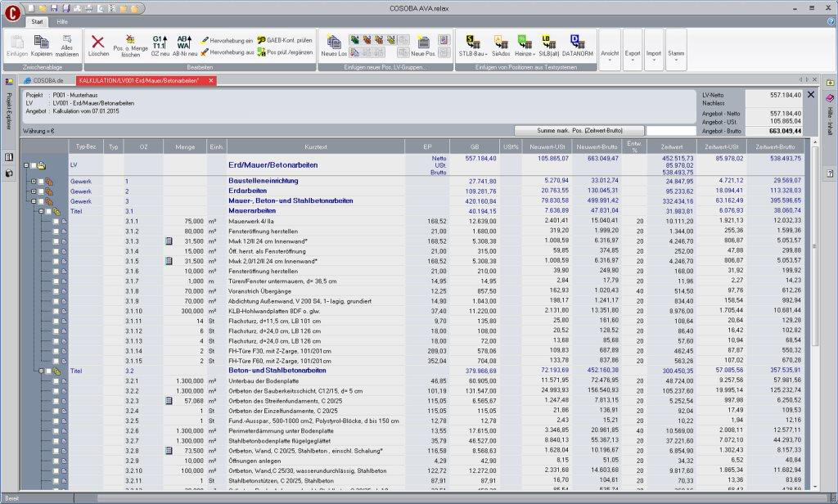This screenshot has height=504, width=838.
Task: Click the OZ neu renumbering icon
Action: (160, 43)
